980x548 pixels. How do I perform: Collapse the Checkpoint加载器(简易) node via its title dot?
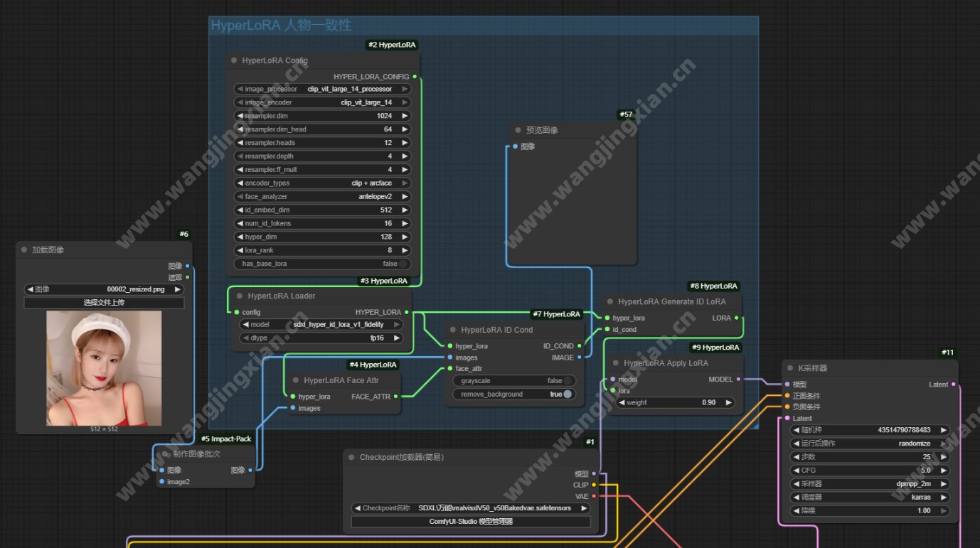click(x=352, y=457)
